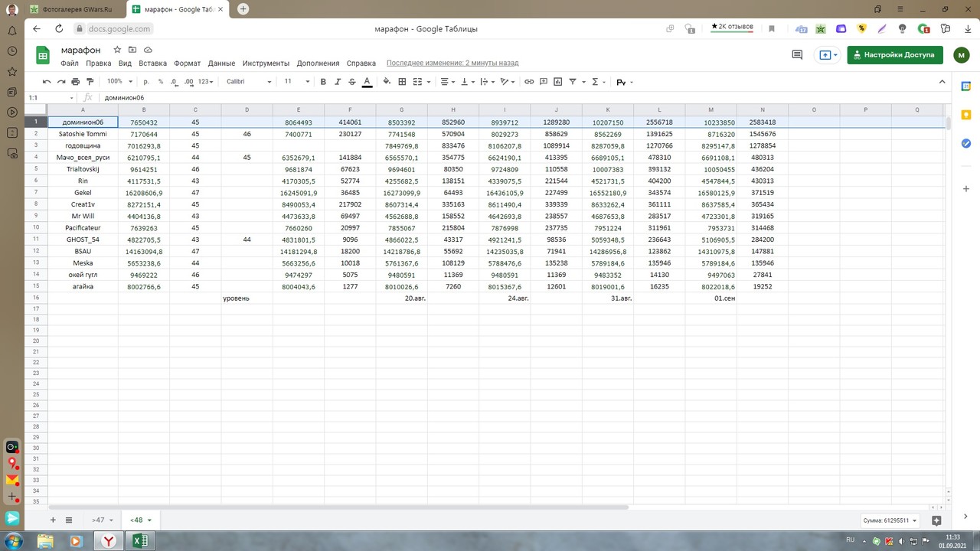Click the undo arrow in toolbar
The width and height of the screenshot is (980, 551).
pos(47,81)
